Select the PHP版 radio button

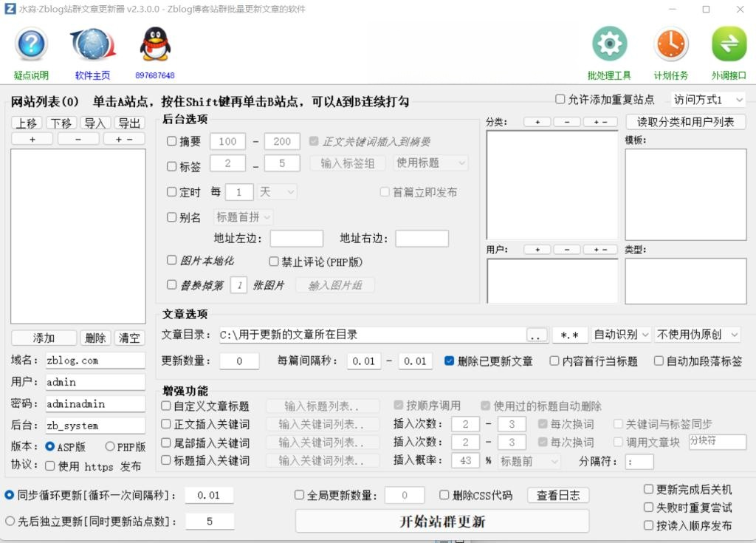point(110,446)
